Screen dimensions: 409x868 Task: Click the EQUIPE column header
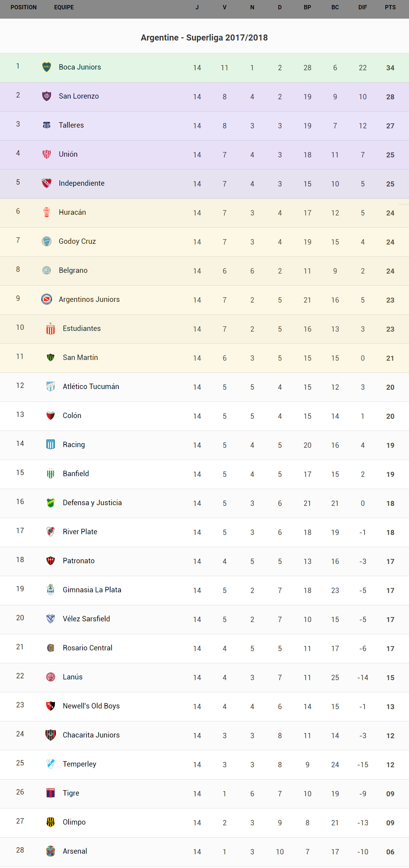click(64, 7)
